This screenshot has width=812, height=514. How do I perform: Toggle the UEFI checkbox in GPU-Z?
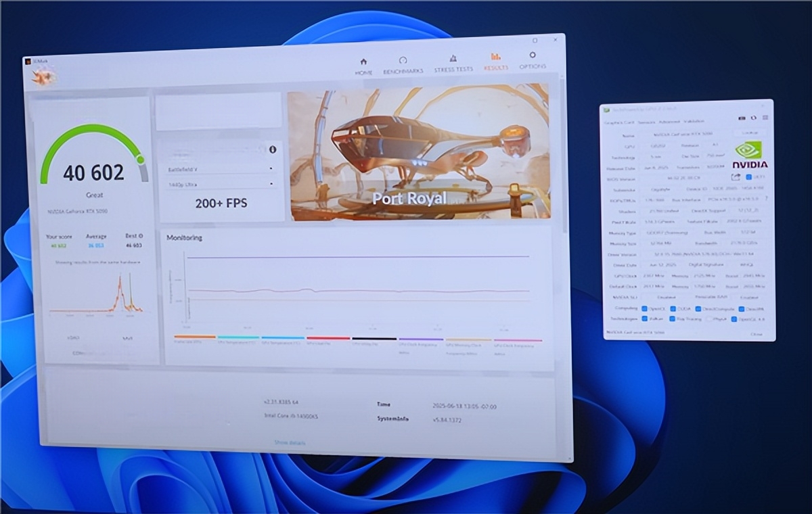(748, 177)
